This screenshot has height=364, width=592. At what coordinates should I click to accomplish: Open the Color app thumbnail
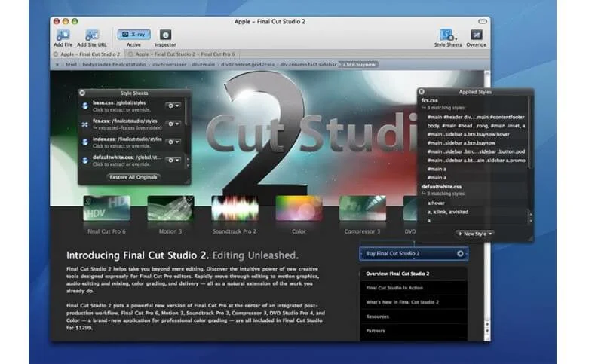(x=299, y=208)
